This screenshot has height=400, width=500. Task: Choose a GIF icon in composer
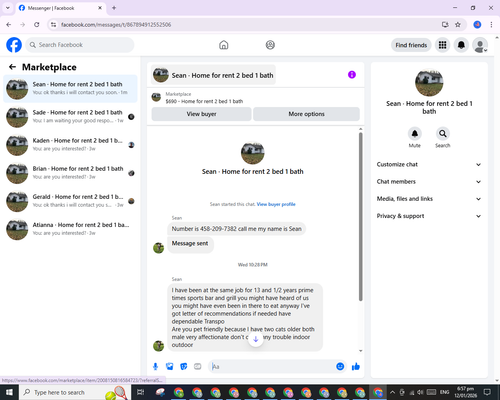coord(198,367)
